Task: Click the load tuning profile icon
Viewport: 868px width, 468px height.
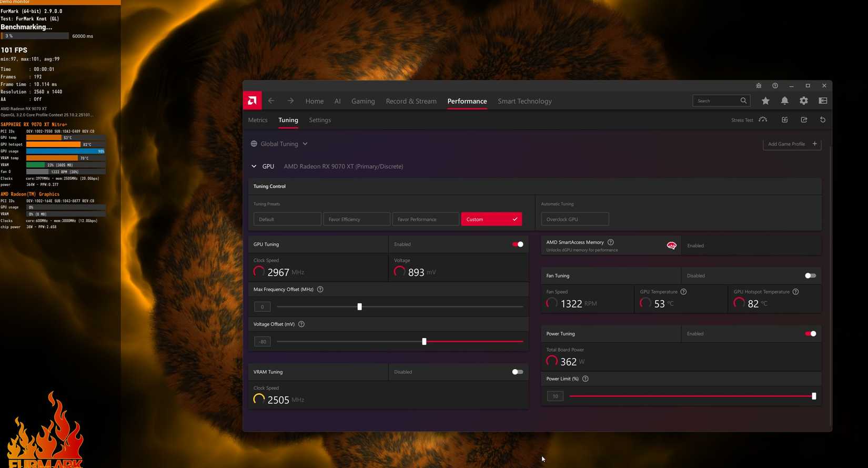Action: [784, 120]
